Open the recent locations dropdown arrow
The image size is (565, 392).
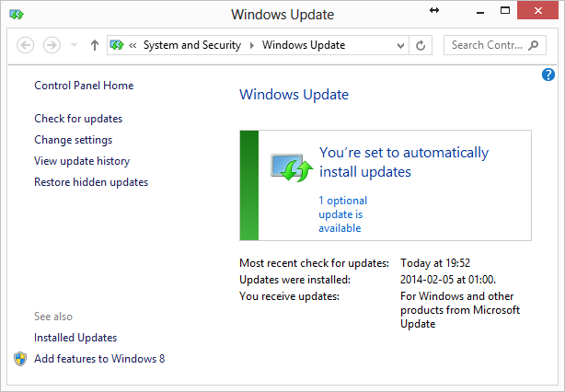click(75, 45)
